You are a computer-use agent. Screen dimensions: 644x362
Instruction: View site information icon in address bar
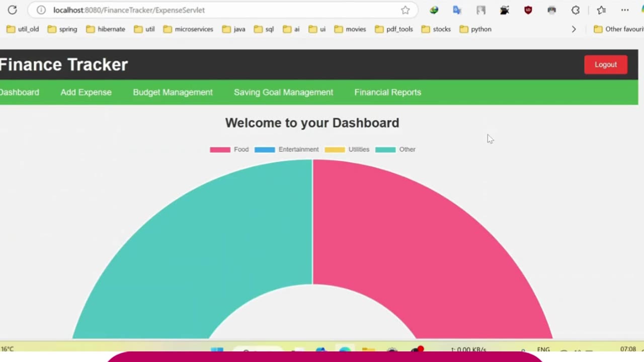tap(41, 10)
